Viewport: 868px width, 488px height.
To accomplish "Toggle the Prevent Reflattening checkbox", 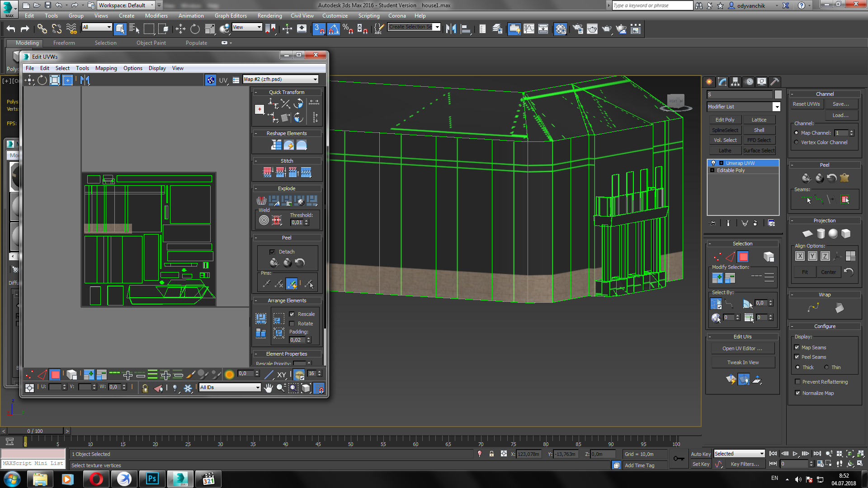I will 797,382.
